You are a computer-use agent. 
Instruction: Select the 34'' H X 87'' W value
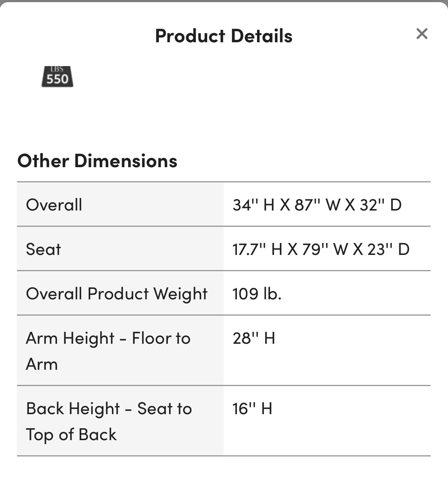pos(319,204)
